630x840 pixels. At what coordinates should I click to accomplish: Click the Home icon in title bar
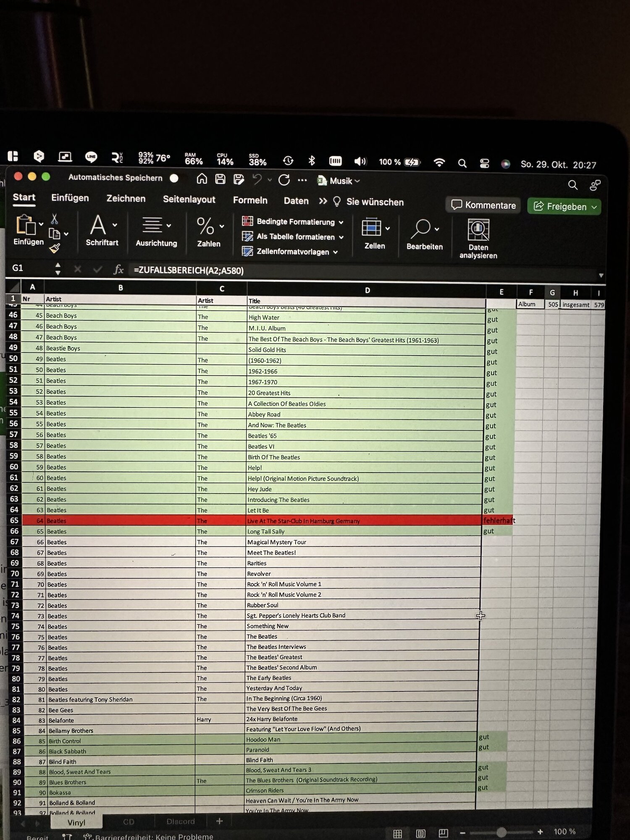(x=202, y=179)
